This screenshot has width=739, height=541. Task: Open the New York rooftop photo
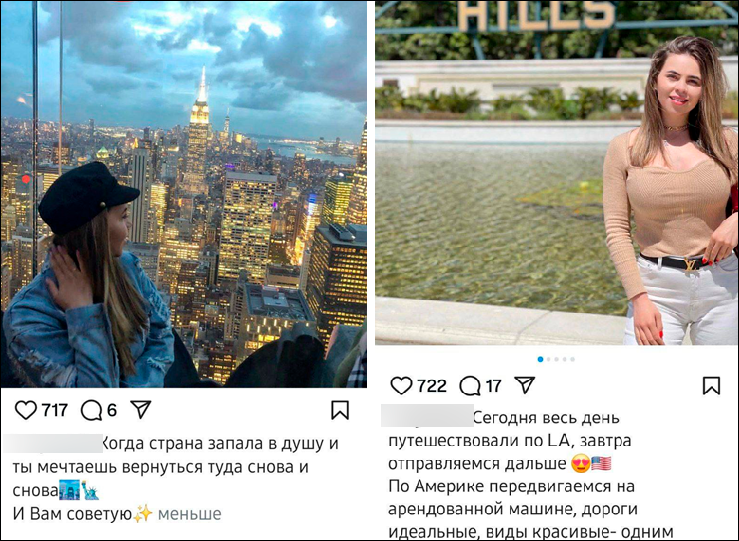(184, 194)
